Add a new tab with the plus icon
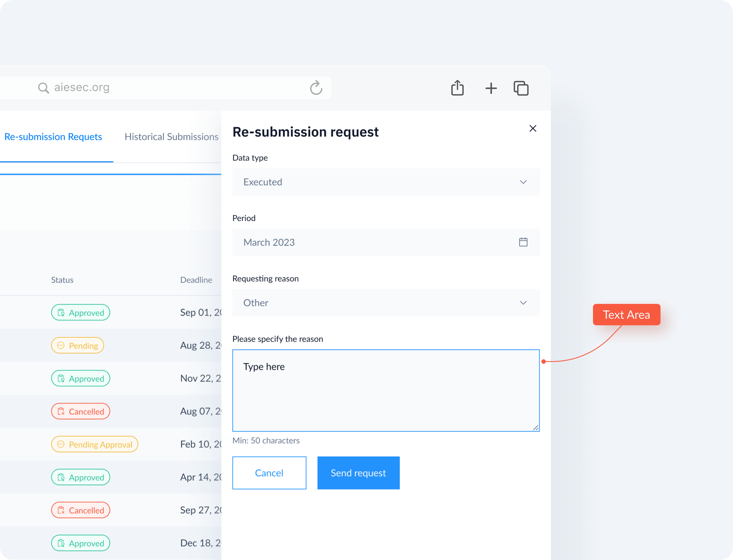This screenshot has width=733, height=560. (491, 88)
